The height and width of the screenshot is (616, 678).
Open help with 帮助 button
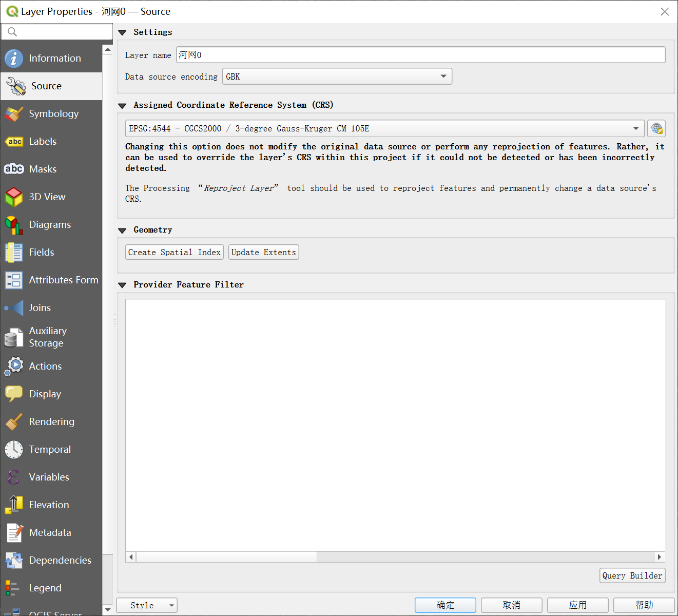coord(644,605)
